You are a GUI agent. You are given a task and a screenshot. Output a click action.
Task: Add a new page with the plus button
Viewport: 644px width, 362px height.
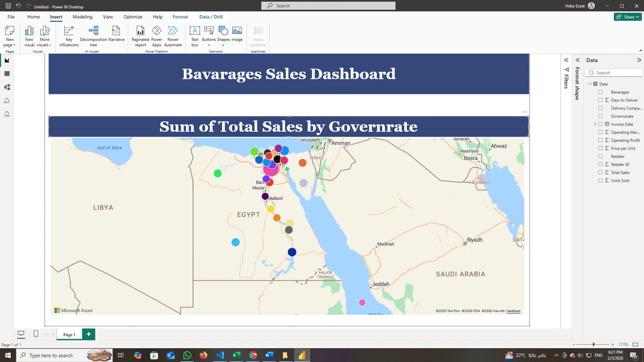tap(89, 334)
